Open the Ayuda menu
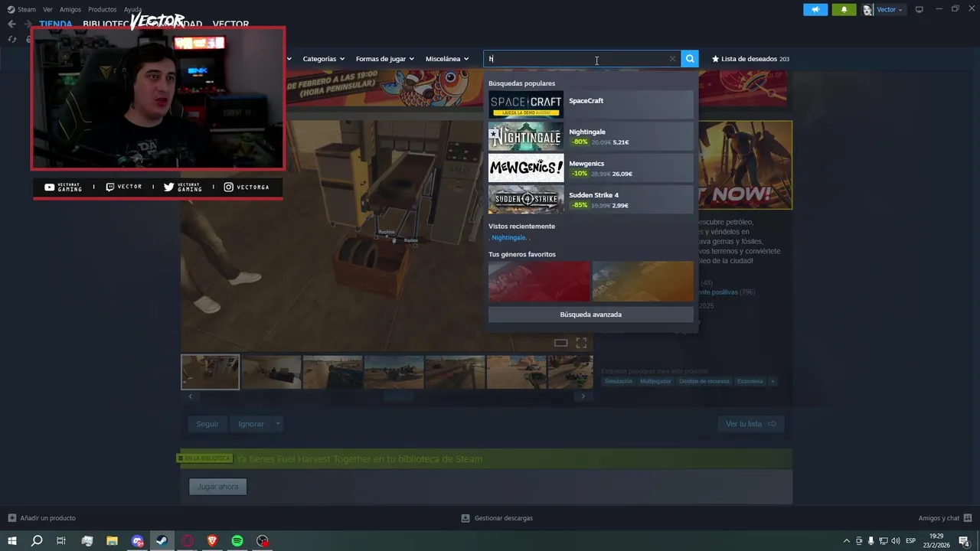 [132, 9]
